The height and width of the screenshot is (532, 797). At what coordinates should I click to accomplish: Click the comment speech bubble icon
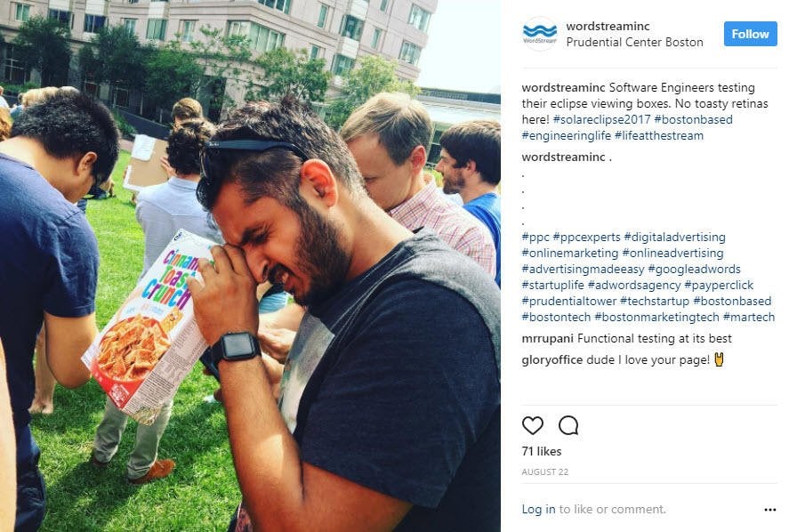pos(568,425)
